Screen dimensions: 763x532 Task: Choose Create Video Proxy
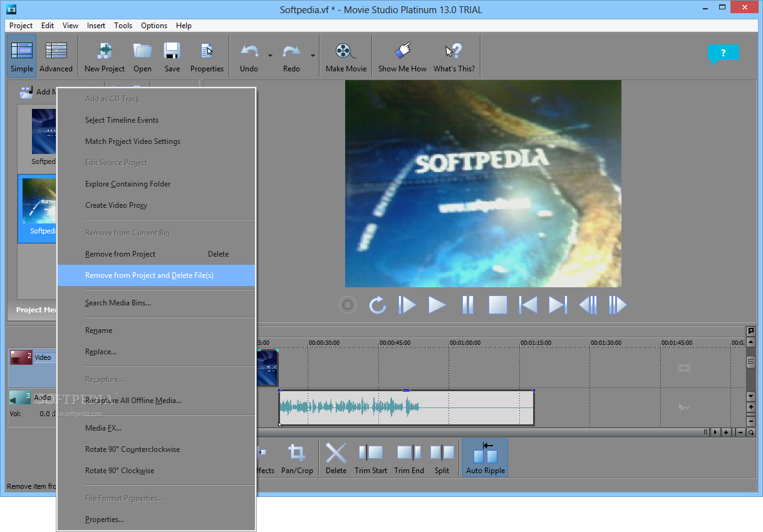click(x=156, y=205)
